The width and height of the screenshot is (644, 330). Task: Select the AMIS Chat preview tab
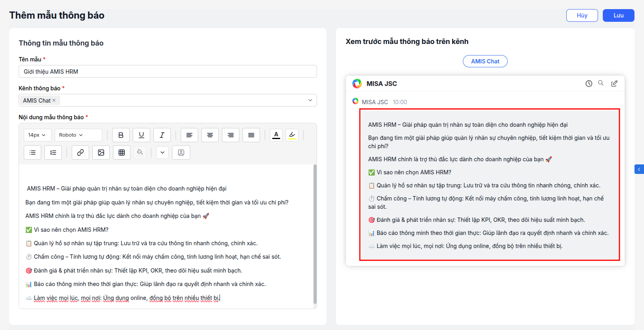pos(485,61)
